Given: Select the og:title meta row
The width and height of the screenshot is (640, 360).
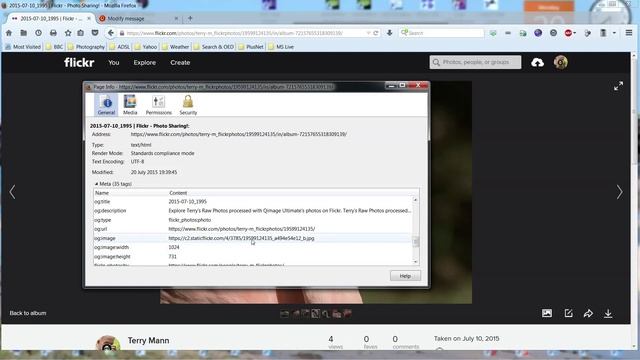Looking at the screenshot, I should point(253,202).
